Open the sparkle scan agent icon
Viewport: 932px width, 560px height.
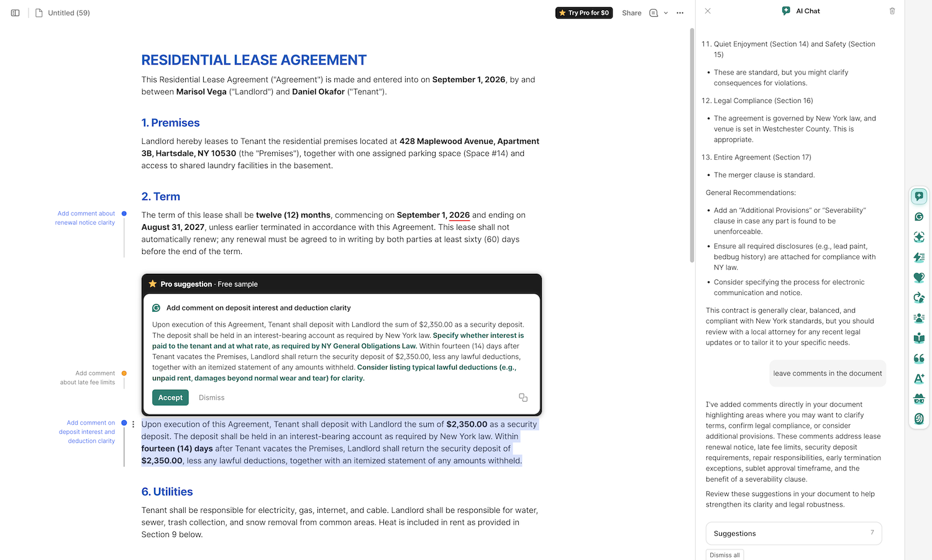(x=919, y=237)
